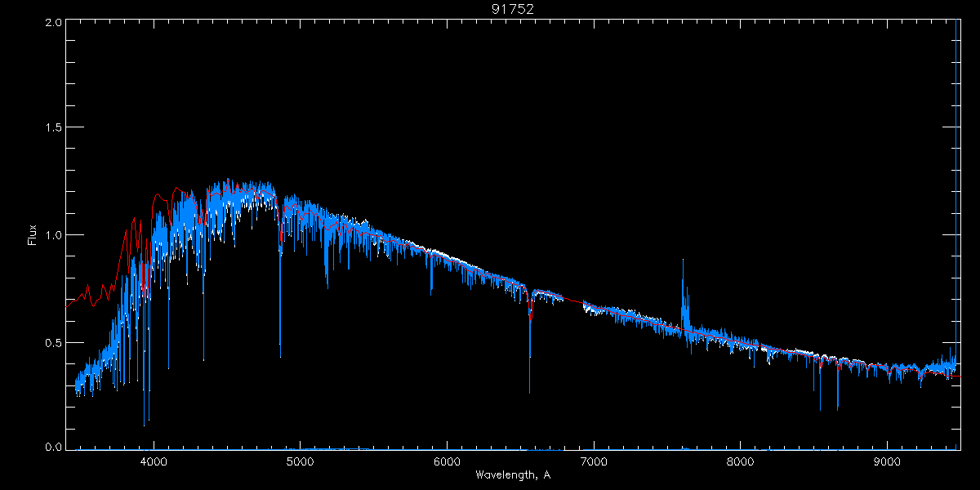Select the 5000 wavelength tick label
This screenshot has width=980, height=490.
point(301,461)
